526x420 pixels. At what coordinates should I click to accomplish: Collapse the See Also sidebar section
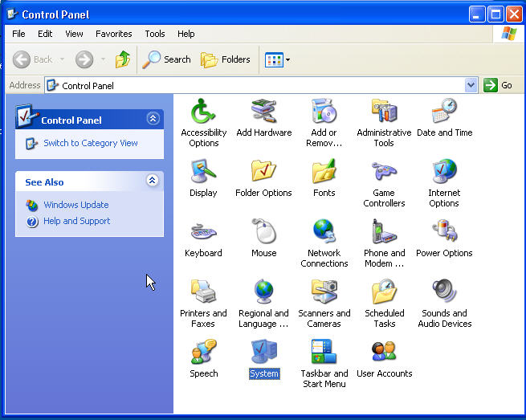[x=153, y=181]
